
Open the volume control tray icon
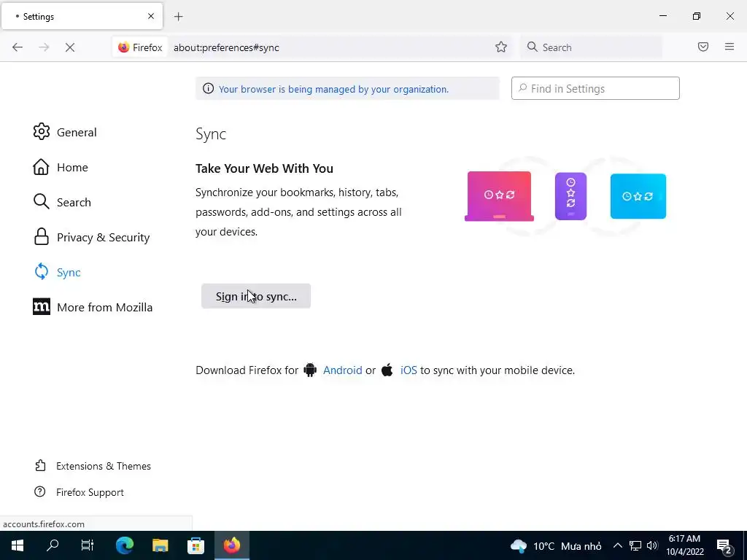(x=652, y=545)
